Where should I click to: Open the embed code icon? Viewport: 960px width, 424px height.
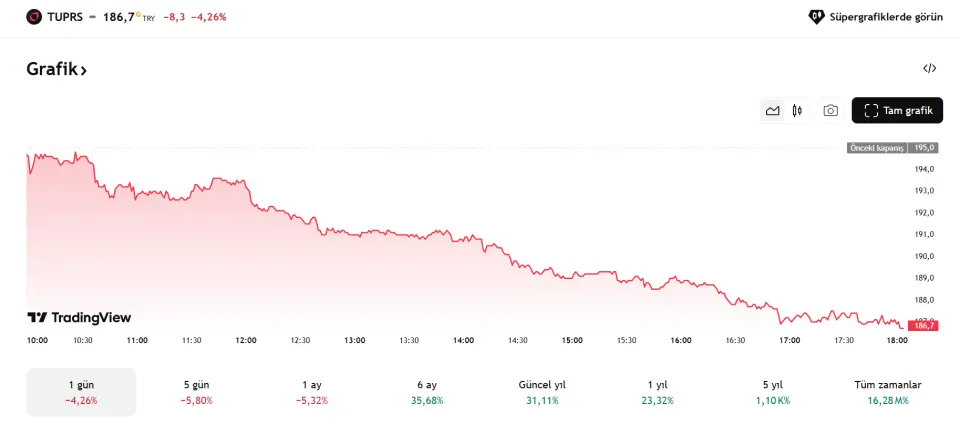pos(929,69)
